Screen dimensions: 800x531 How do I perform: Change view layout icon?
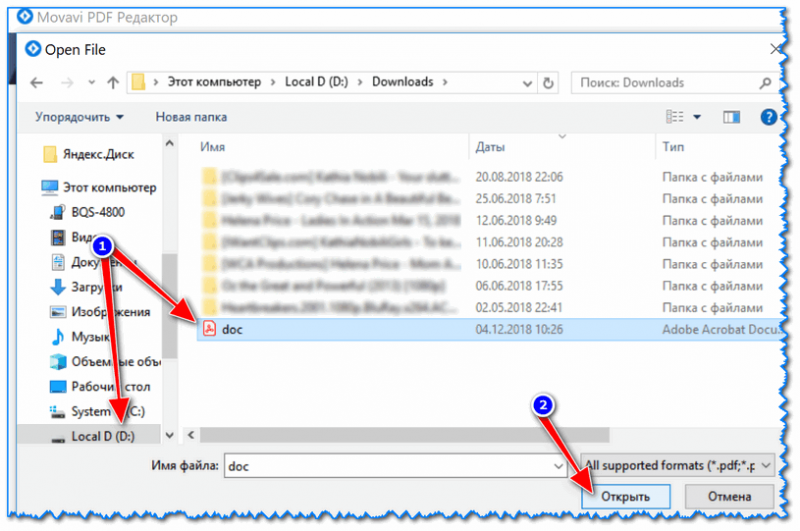[x=674, y=117]
